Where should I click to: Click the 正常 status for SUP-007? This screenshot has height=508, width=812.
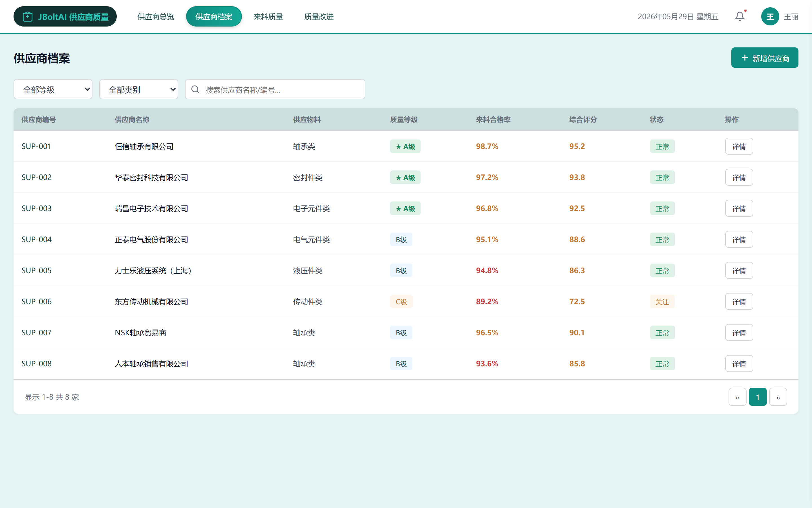pyautogui.click(x=662, y=333)
